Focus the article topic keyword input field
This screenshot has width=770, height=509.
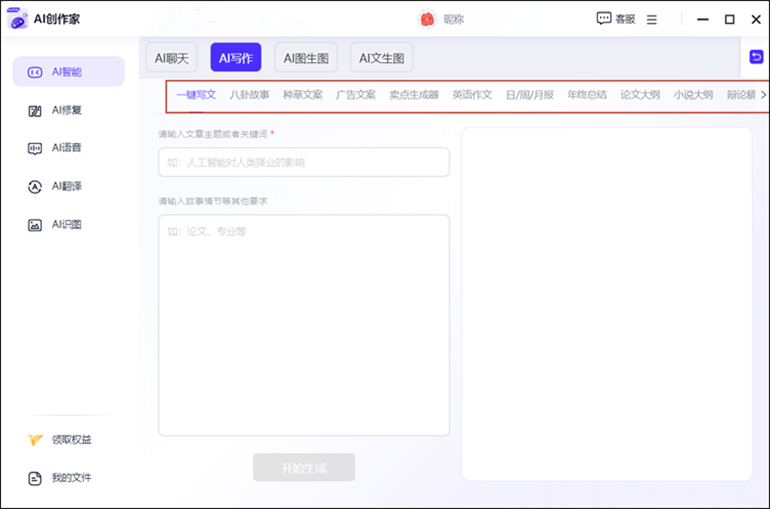point(304,162)
